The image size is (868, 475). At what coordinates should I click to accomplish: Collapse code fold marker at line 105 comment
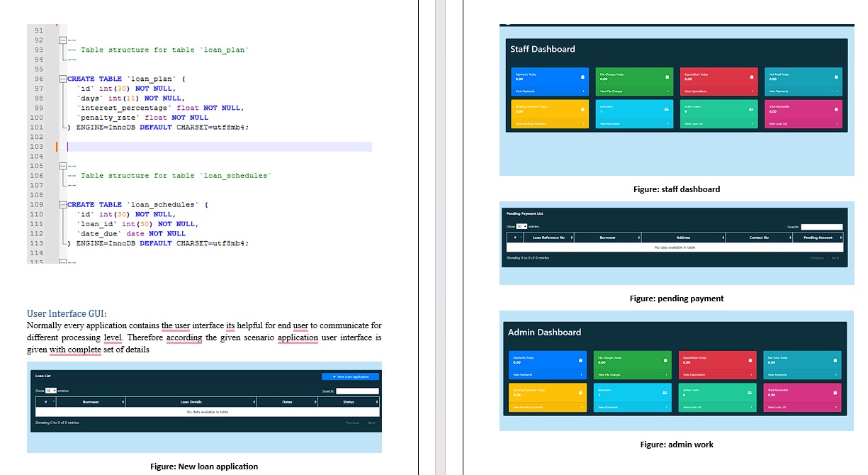(62, 166)
